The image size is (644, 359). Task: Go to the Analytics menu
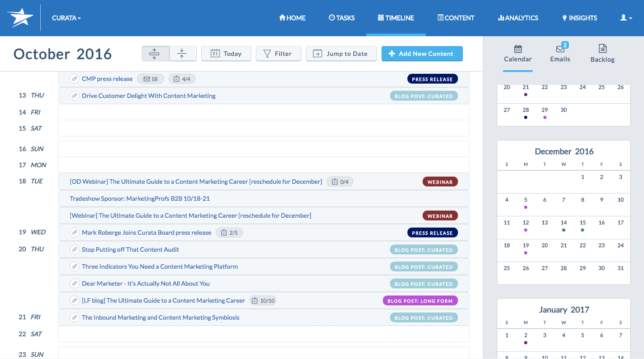[x=518, y=18]
